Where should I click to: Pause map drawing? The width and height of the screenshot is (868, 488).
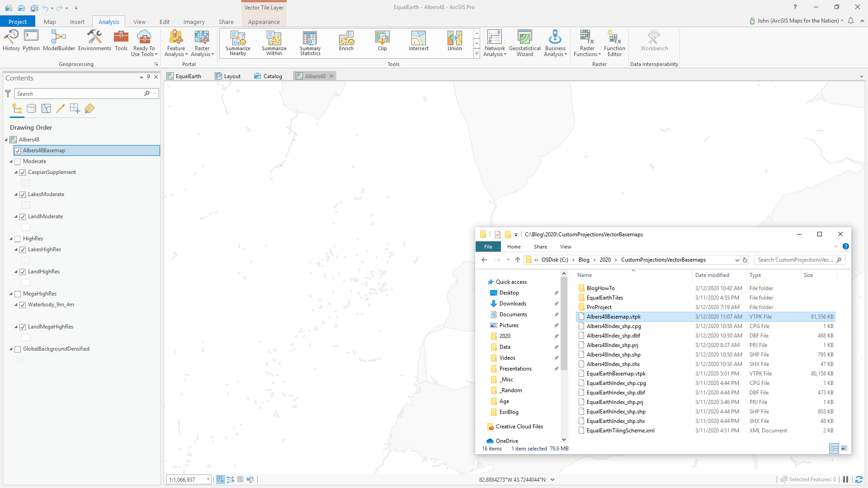(845, 479)
